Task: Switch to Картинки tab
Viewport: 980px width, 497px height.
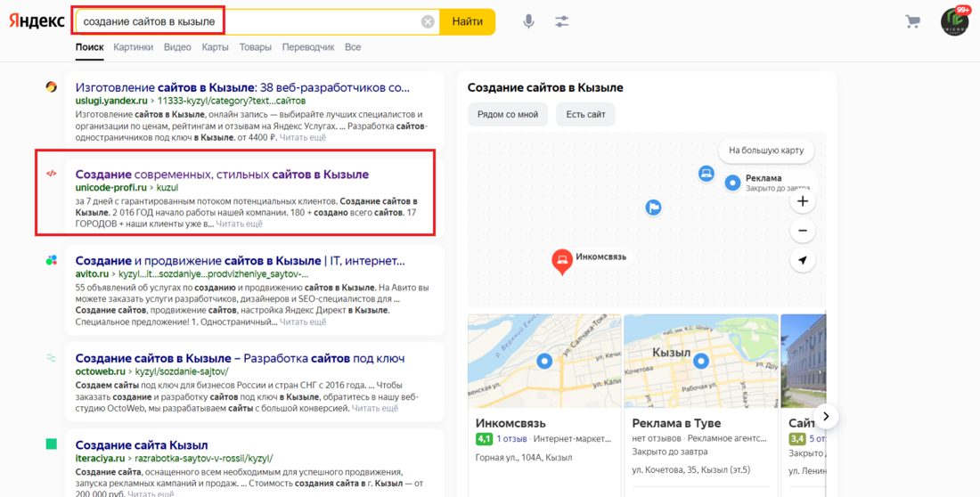Action: click(x=133, y=47)
